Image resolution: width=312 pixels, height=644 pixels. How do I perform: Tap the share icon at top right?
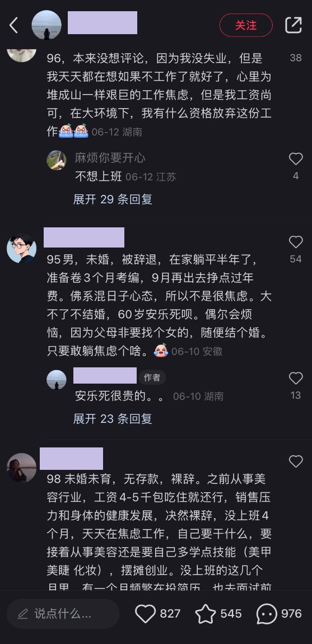coord(294,25)
